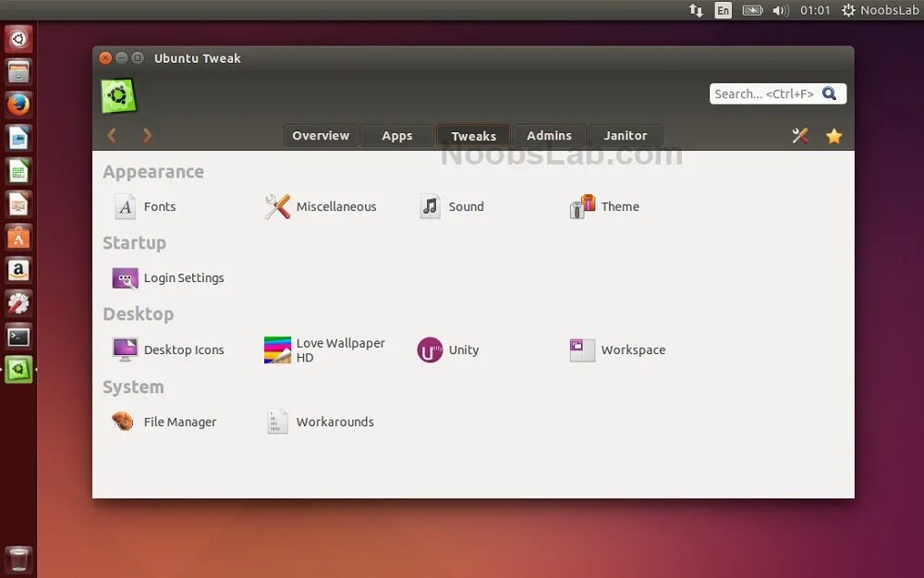Open Terminal from the dock
The height and width of the screenshot is (578, 924).
click(18, 337)
